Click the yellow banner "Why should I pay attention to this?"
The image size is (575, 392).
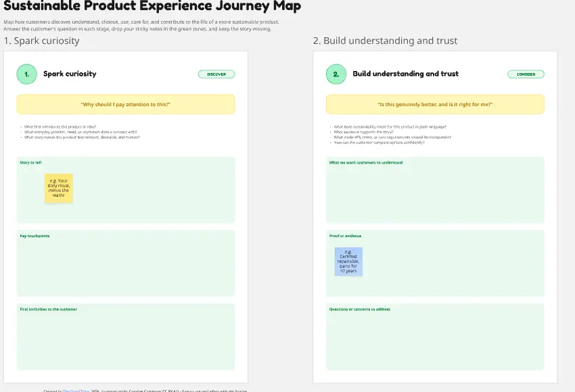125,104
